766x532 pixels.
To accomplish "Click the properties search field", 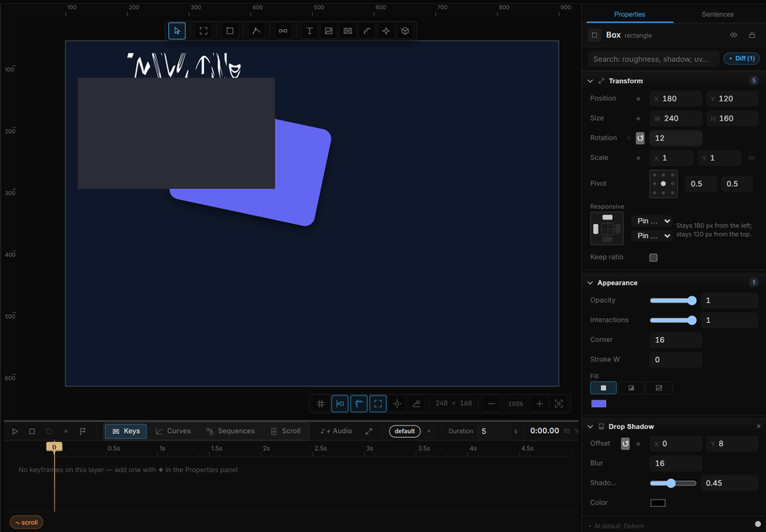I will pos(654,58).
